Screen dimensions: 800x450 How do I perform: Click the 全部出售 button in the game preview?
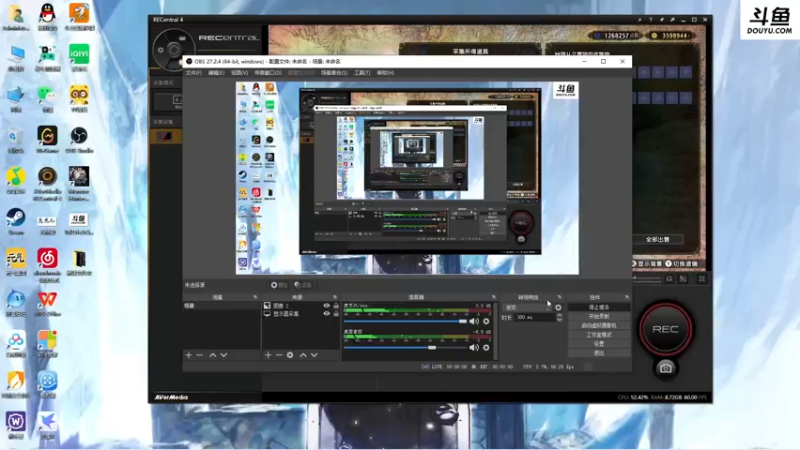(x=658, y=239)
